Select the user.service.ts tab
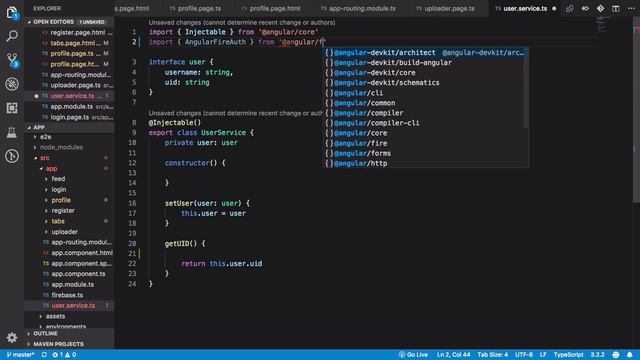The image size is (640, 360). pos(525,8)
